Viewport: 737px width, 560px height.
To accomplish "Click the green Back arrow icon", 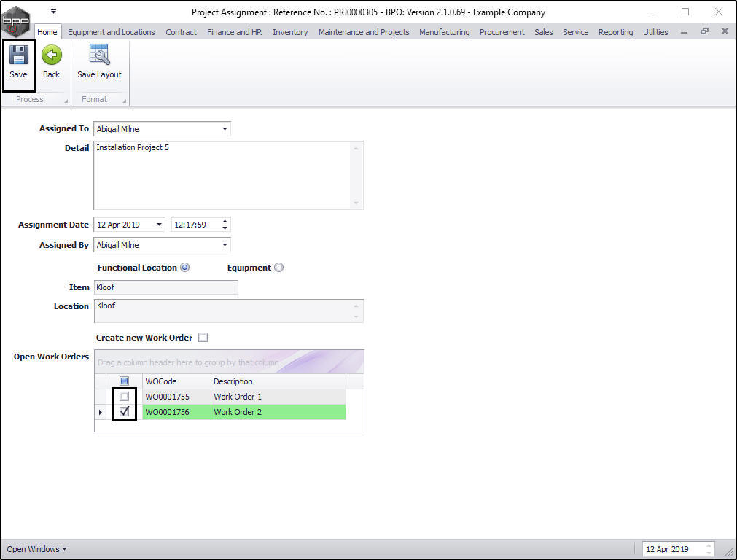I will pos(51,55).
